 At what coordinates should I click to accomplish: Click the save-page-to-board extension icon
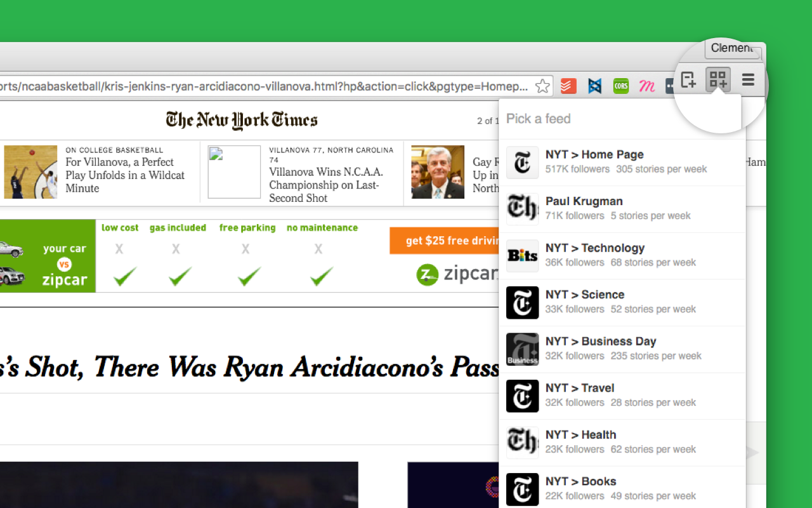coord(688,80)
